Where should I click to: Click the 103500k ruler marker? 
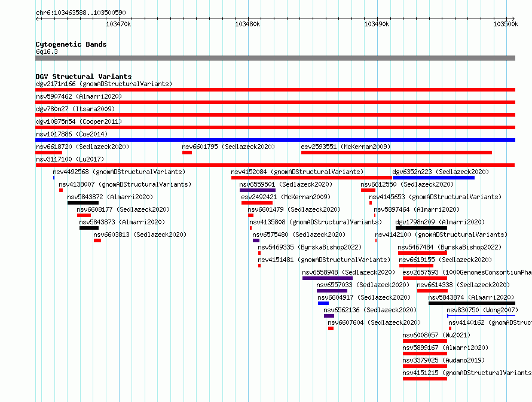506,24
